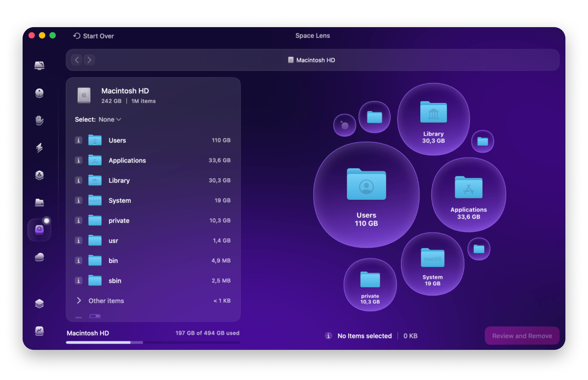Show info for the Applications folder
Screen dimensions: 588x380
coord(78,160)
